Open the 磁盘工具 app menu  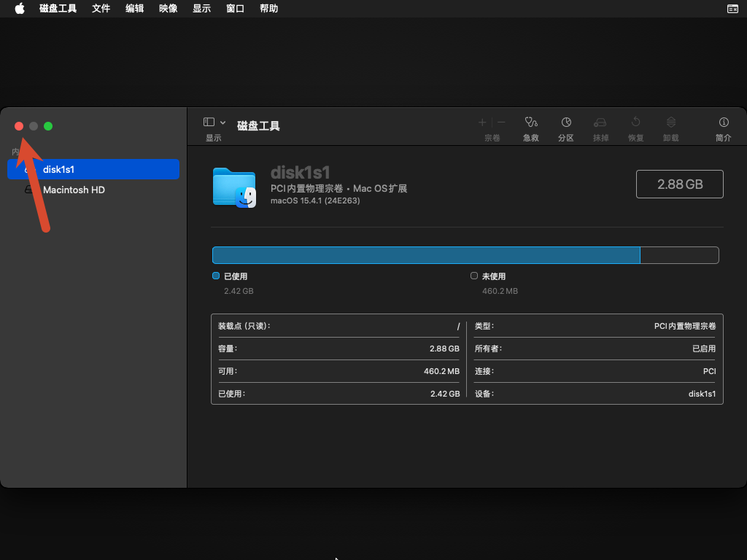(x=58, y=9)
